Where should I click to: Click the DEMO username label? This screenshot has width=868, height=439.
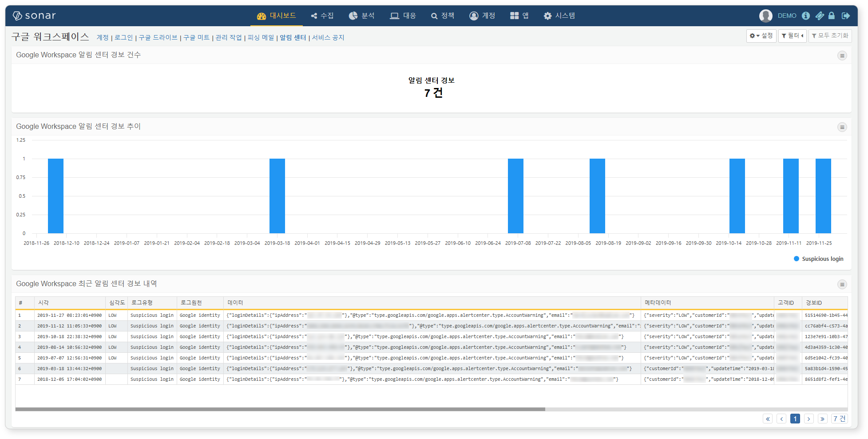pyautogui.click(x=787, y=16)
